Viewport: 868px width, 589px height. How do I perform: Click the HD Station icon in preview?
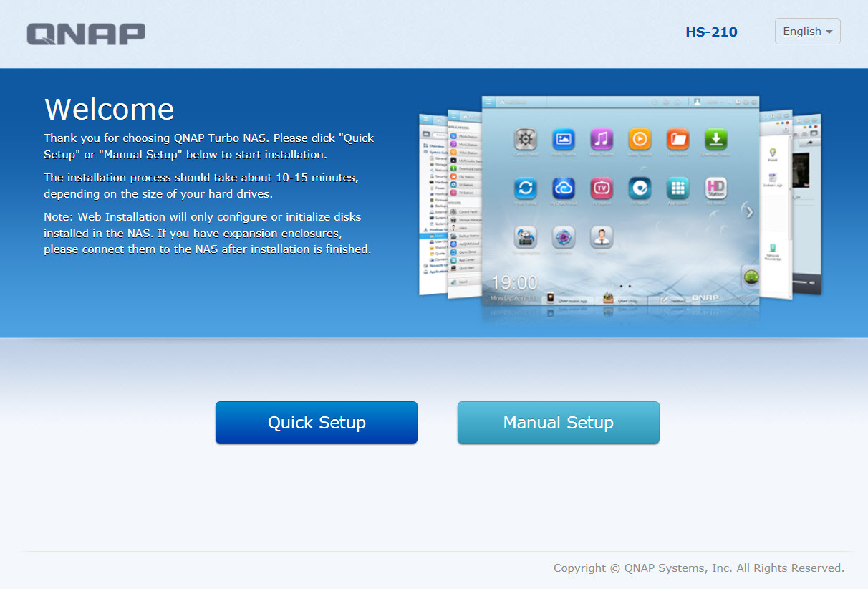click(x=715, y=188)
